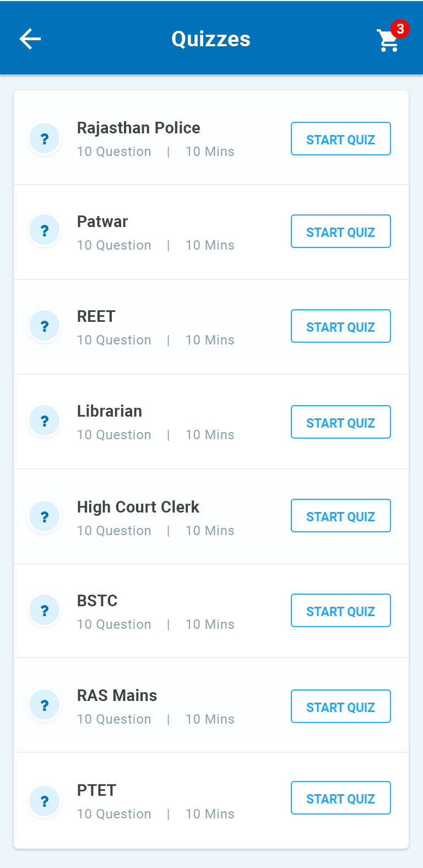
Task: Tap the Librarian quiz question icon
Action: tap(45, 421)
